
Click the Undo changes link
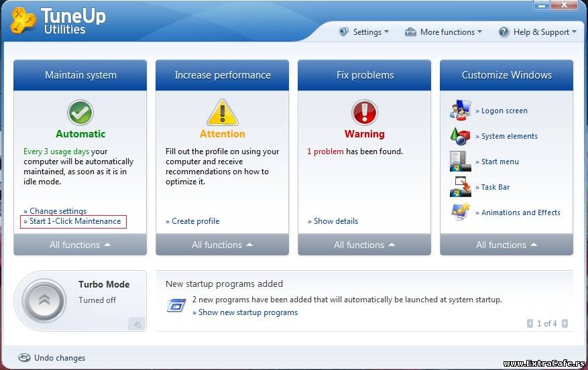point(60,358)
